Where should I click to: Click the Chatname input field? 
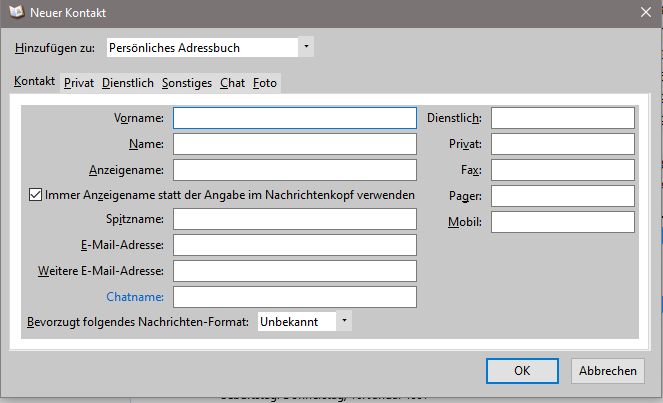click(294, 296)
